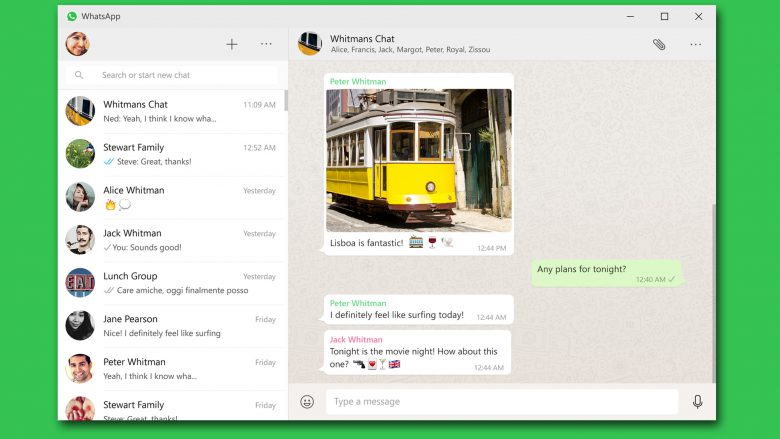780x439 pixels.
Task: Click Peter Whitman sender name above photo
Action: pyautogui.click(x=358, y=82)
